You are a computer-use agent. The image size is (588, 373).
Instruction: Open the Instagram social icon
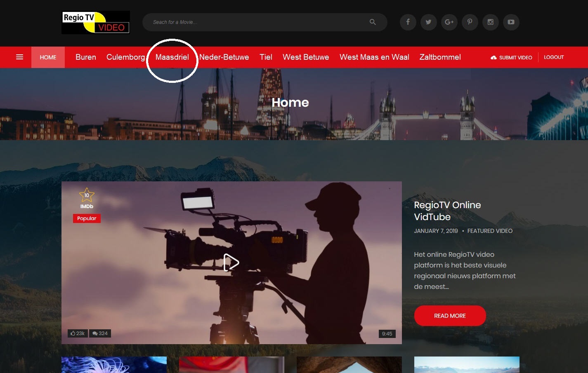pos(490,22)
